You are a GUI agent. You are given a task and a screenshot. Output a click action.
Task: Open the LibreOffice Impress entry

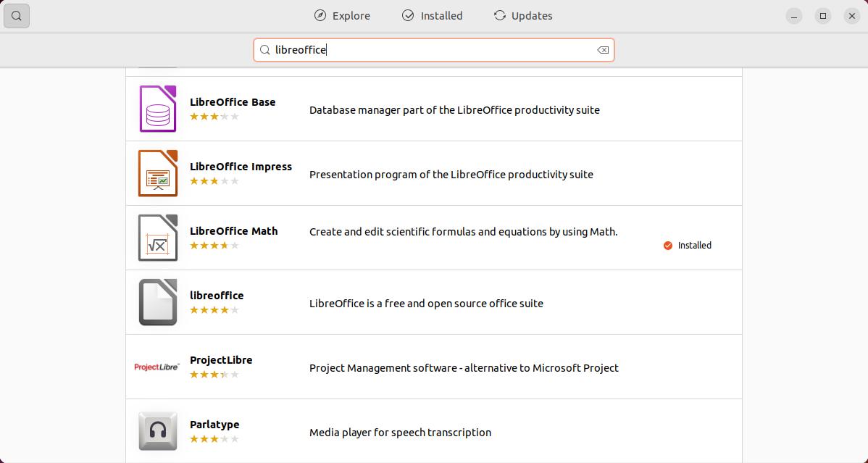[x=435, y=173]
